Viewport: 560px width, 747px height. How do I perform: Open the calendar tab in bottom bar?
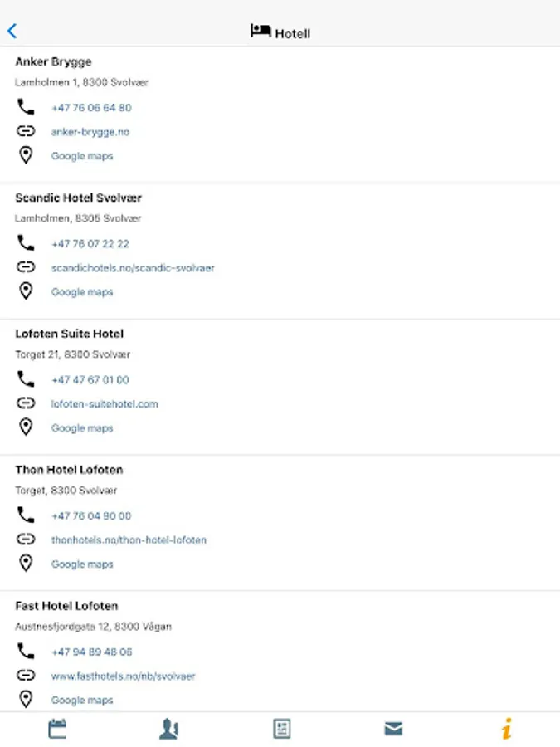(x=57, y=729)
